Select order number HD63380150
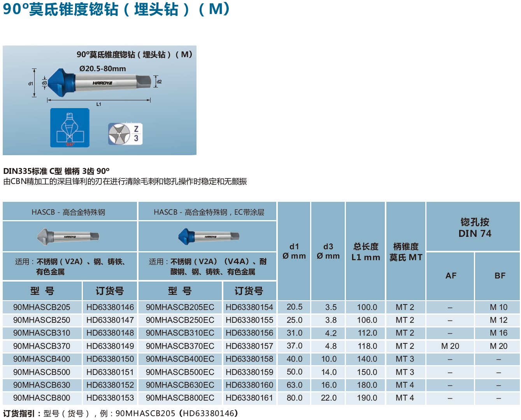The height and width of the screenshot is (420, 521). [110, 359]
